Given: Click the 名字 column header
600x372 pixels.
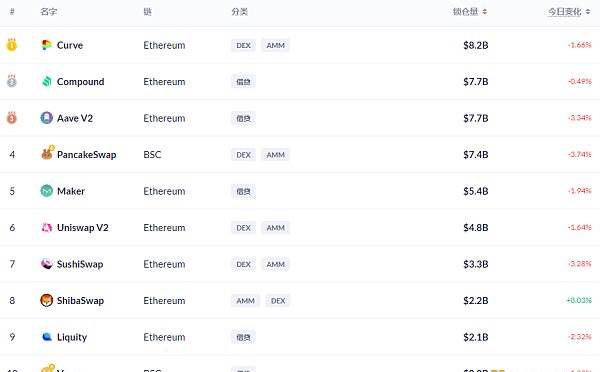Looking at the screenshot, I should (x=49, y=12).
